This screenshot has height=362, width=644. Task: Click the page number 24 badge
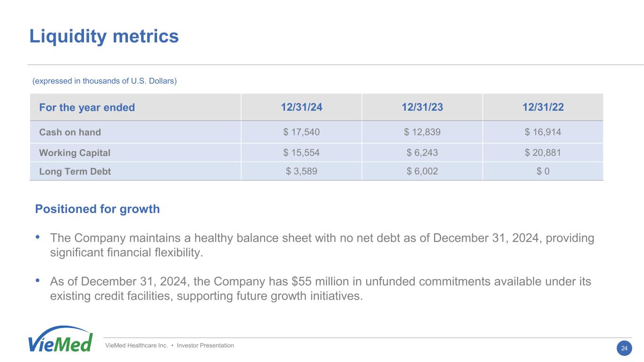pyautogui.click(x=624, y=348)
